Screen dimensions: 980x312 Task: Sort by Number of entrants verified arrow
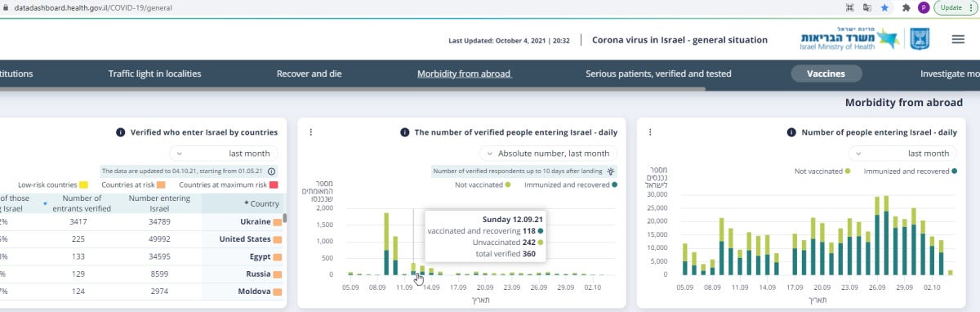[x=46, y=203]
